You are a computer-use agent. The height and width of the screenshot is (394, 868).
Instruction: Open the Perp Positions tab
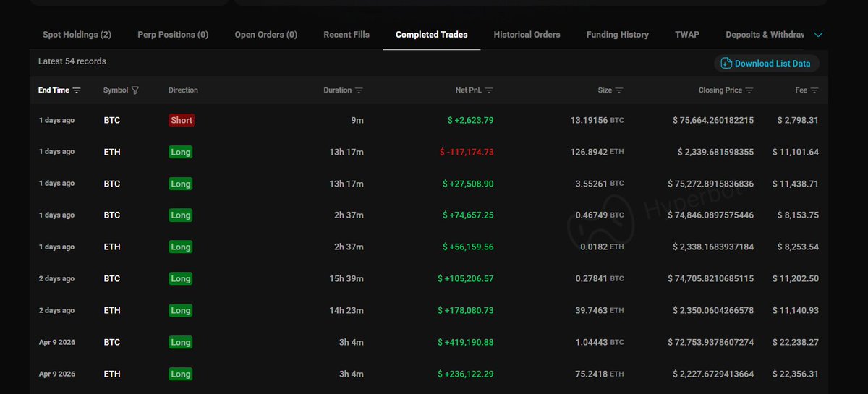(173, 35)
